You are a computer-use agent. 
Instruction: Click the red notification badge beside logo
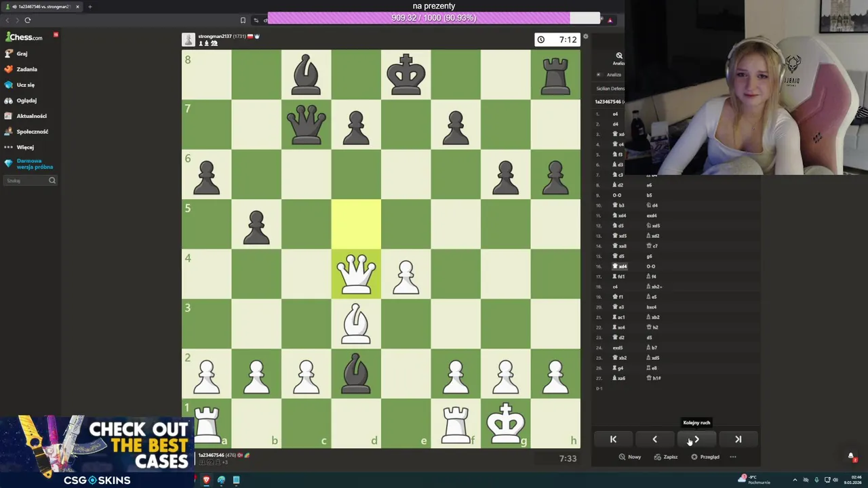56,35
